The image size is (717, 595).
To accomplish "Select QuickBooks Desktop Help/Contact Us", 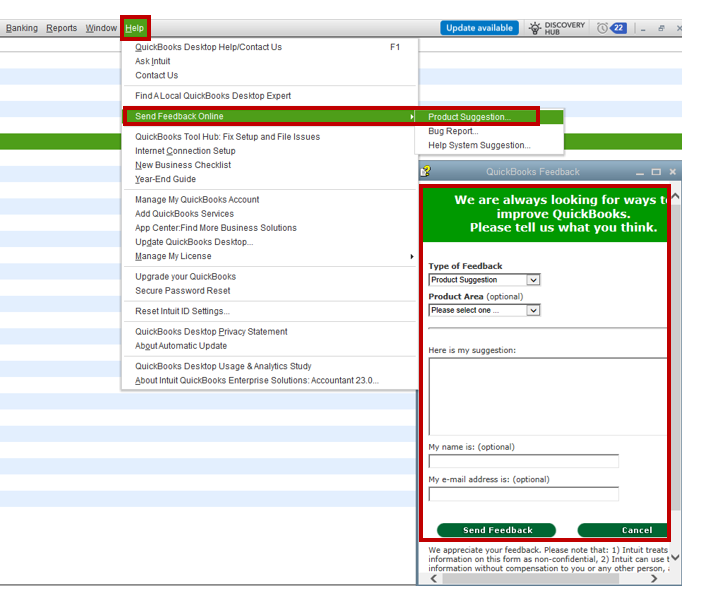I will (x=270, y=47).
